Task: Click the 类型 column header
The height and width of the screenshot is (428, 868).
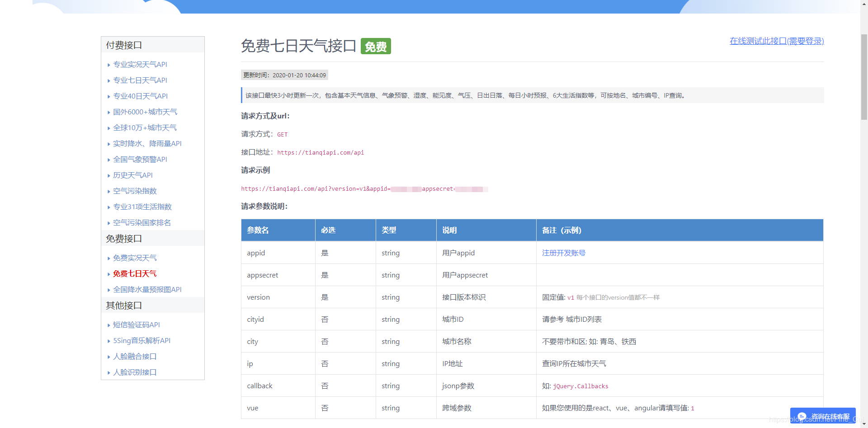Action: click(406, 230)
